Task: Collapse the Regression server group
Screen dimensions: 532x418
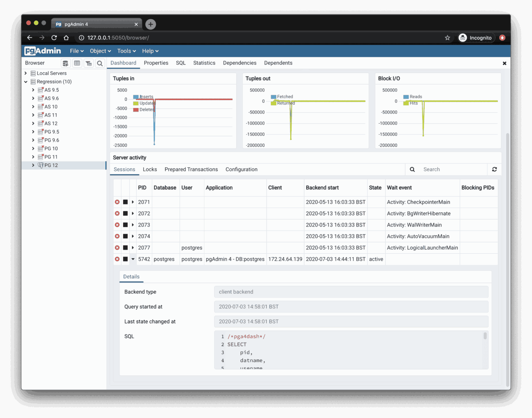Action: click(26, 81)
